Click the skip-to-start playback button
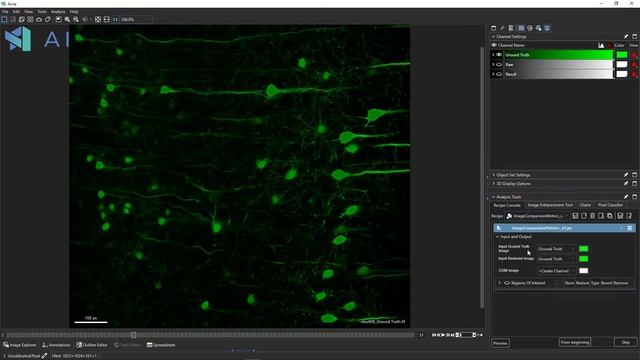 (434, 335)
